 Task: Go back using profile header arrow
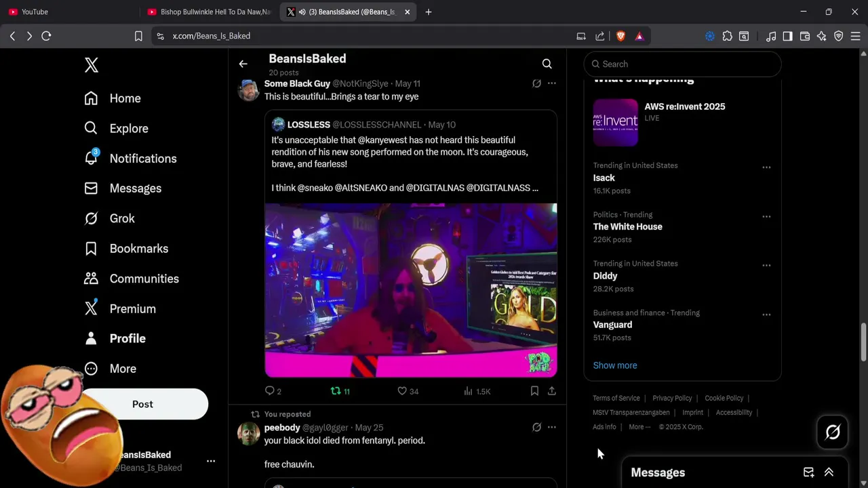tap(243, 64)
